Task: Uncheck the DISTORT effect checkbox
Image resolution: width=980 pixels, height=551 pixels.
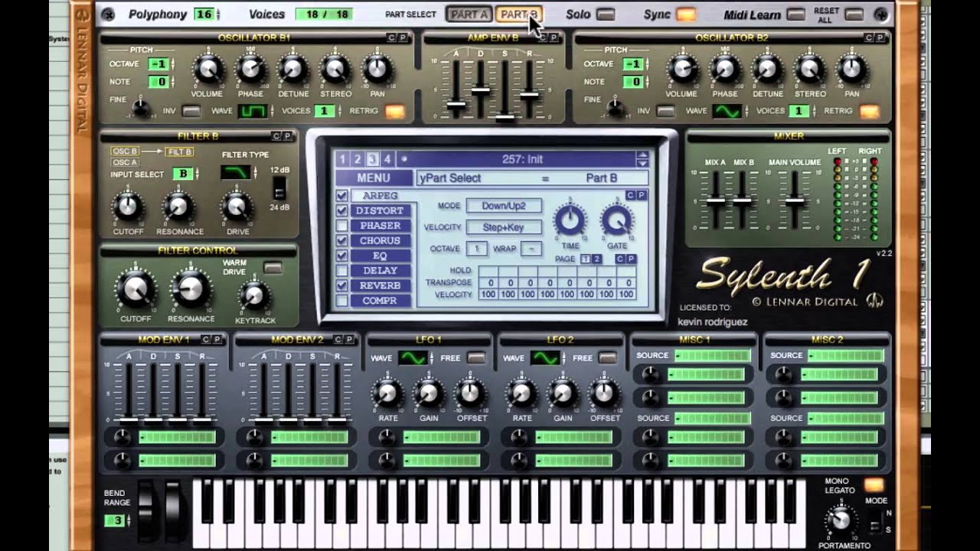Action: (x=341, y=210)
